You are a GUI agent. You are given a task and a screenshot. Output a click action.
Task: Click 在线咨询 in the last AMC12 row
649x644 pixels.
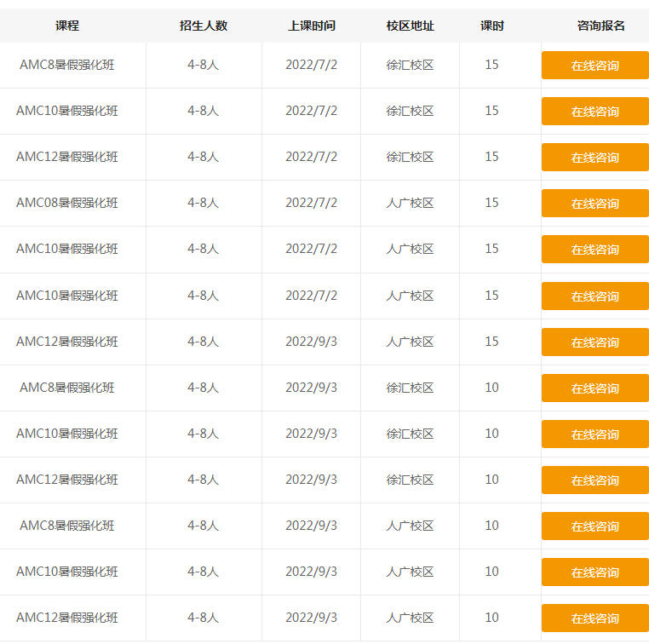(x=594, y=618)
